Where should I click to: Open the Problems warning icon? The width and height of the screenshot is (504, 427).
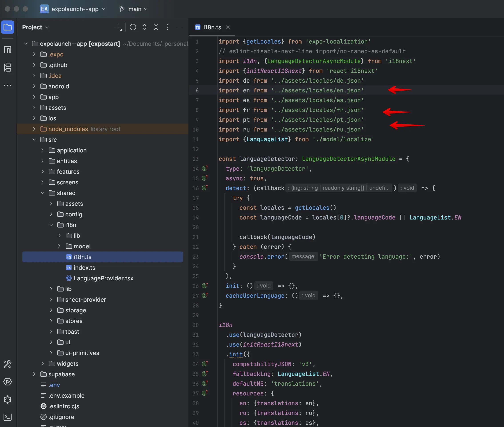click(x=8, y=399)
